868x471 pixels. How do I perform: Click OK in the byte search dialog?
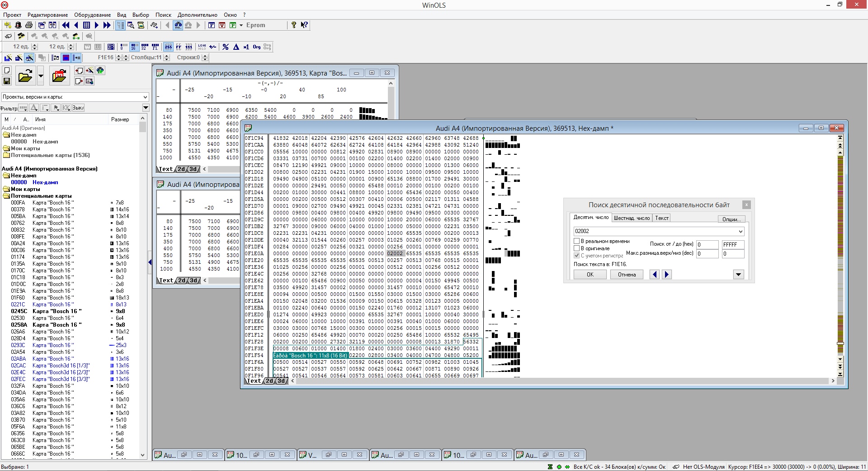590,275
